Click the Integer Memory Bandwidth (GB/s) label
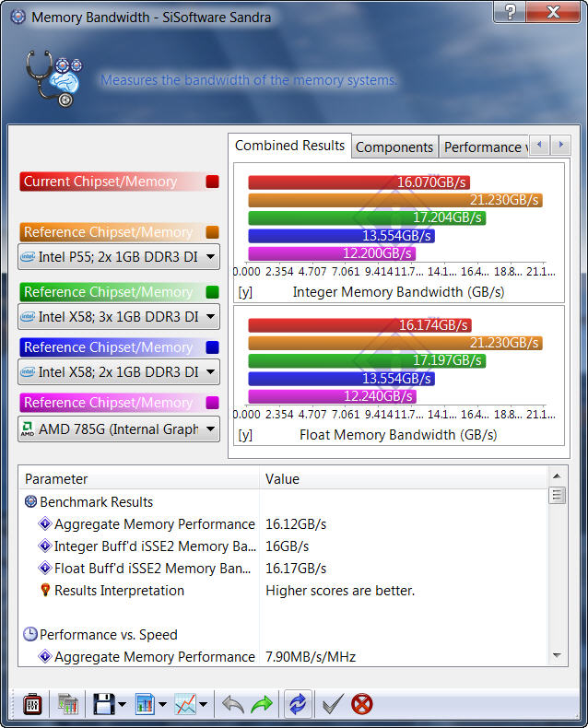The image size is (588, 728). click(398, 292)
